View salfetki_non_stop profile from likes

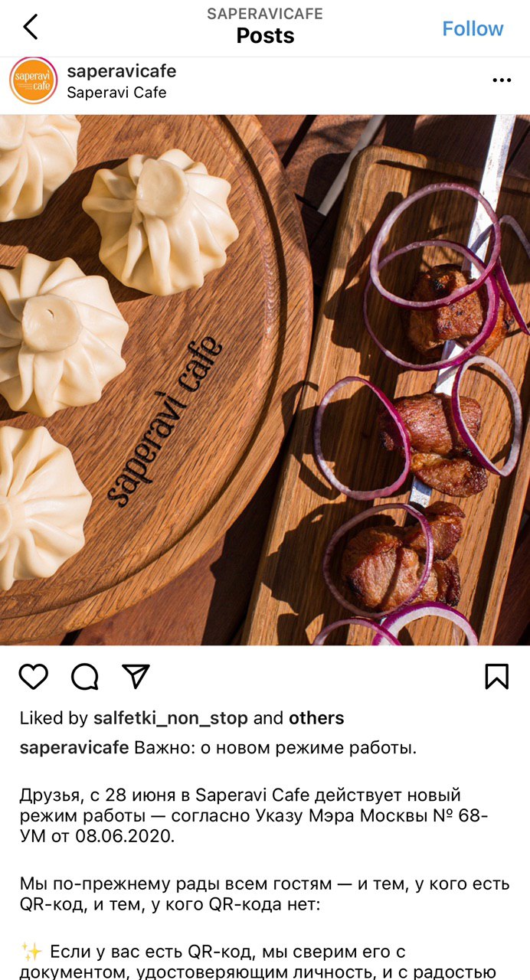click(x=171, y=718)
